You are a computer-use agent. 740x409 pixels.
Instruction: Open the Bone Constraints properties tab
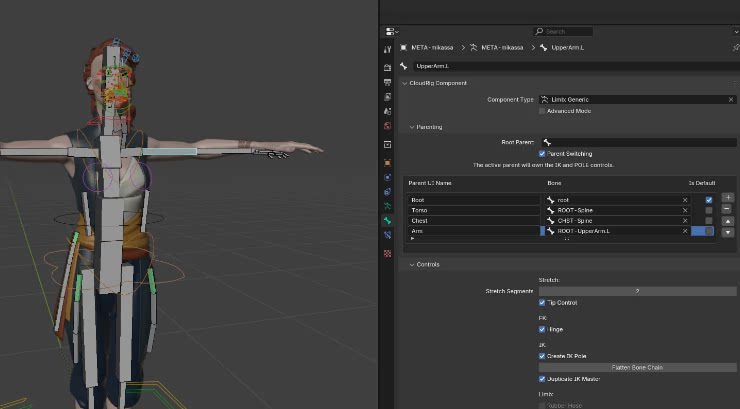(x=387, y=235)
